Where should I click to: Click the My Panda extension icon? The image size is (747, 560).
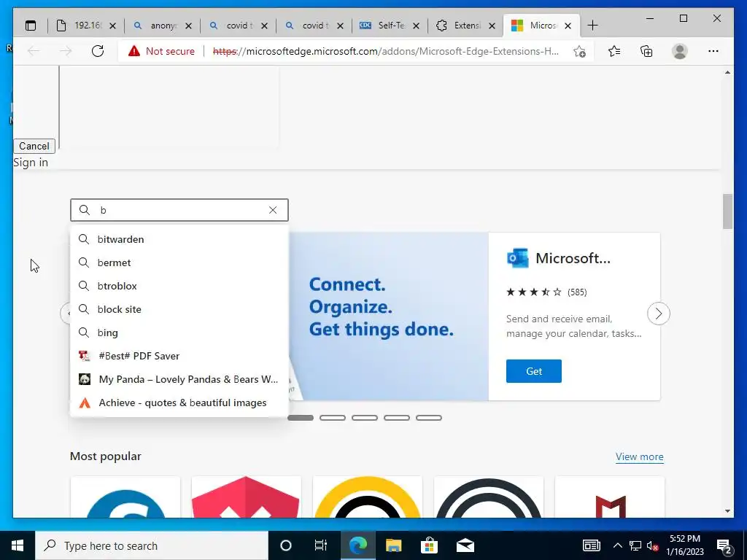click(85, 379)
